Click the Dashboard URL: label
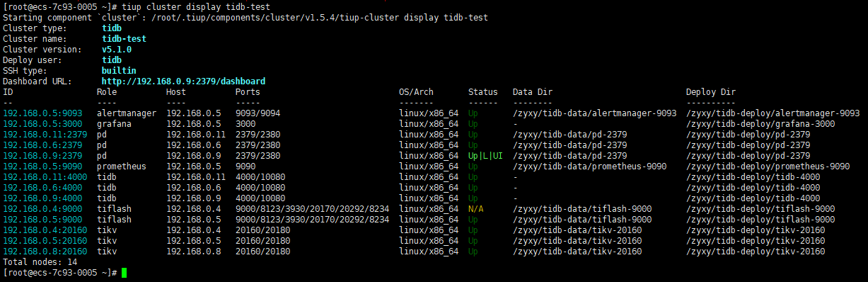868x282 pixels. [37, 81]
